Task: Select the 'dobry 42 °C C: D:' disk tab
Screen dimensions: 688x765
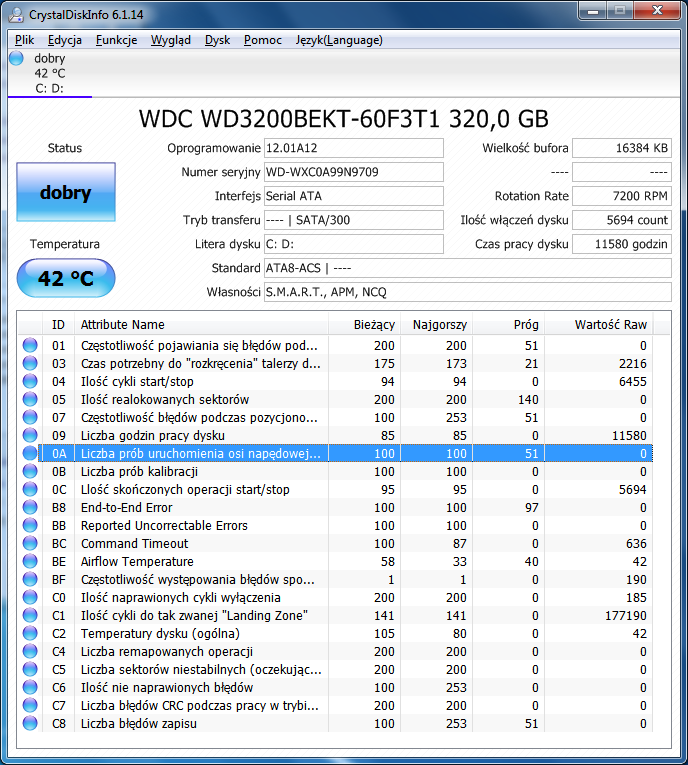Action: click(50, 73)
